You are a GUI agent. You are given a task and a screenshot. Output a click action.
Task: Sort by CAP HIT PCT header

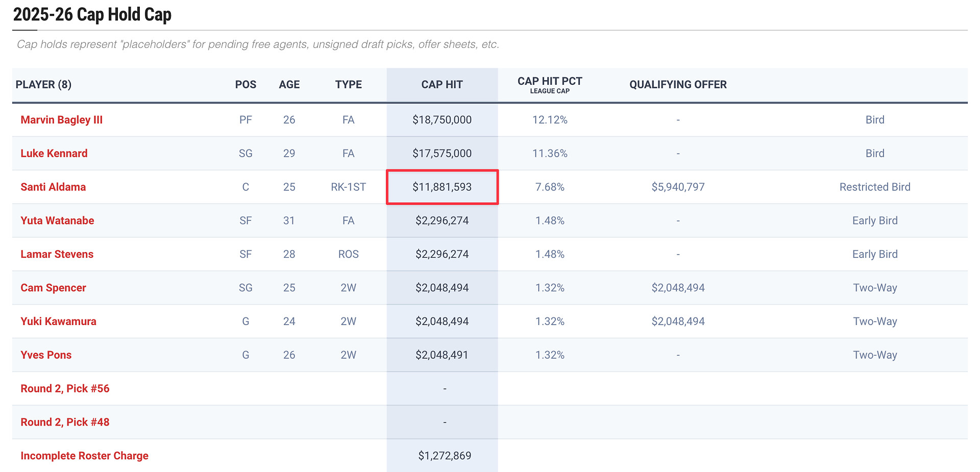click(550, 82)
